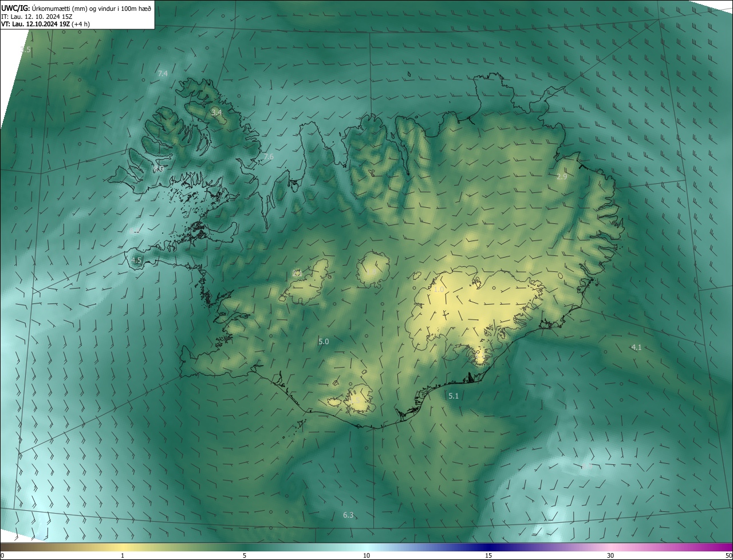This screenshot has width=733, height=560.
Task: Click the '1' tick on the color scale
Action: 123,555
